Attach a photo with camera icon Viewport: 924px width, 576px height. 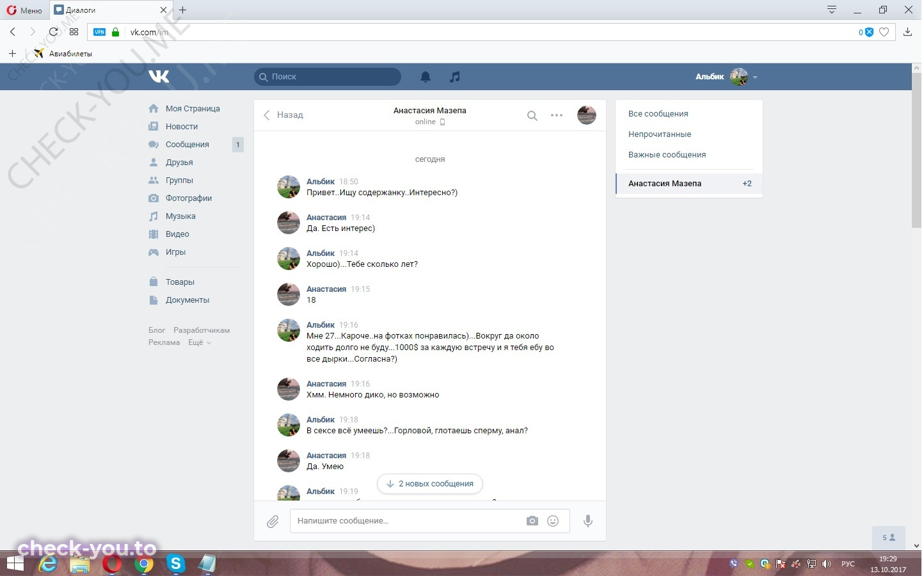[x=532, y=521]
